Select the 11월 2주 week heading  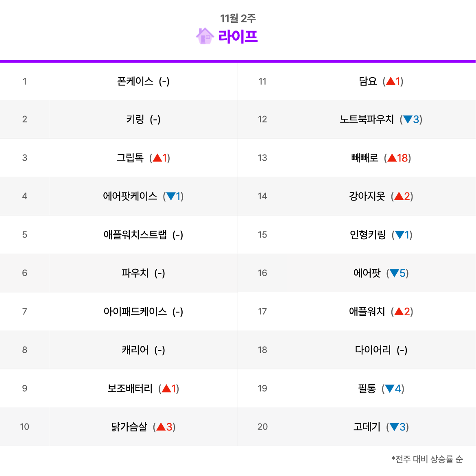[x=238, y=18]
